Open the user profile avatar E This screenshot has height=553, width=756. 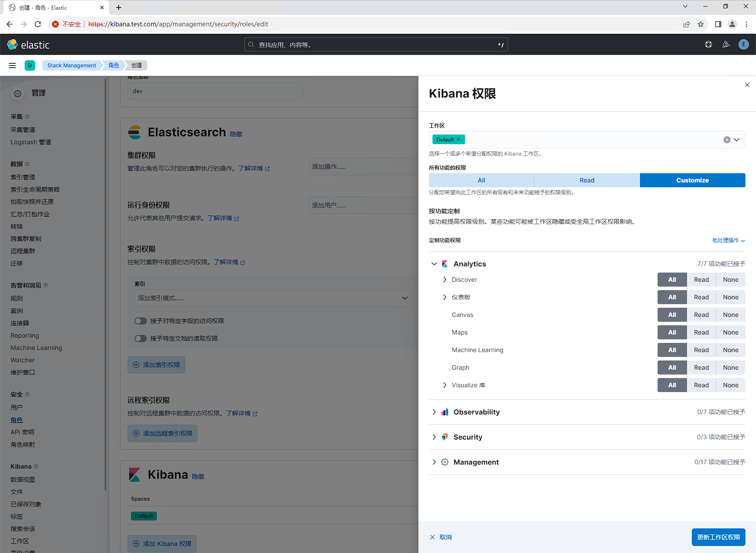click(744, 44)
